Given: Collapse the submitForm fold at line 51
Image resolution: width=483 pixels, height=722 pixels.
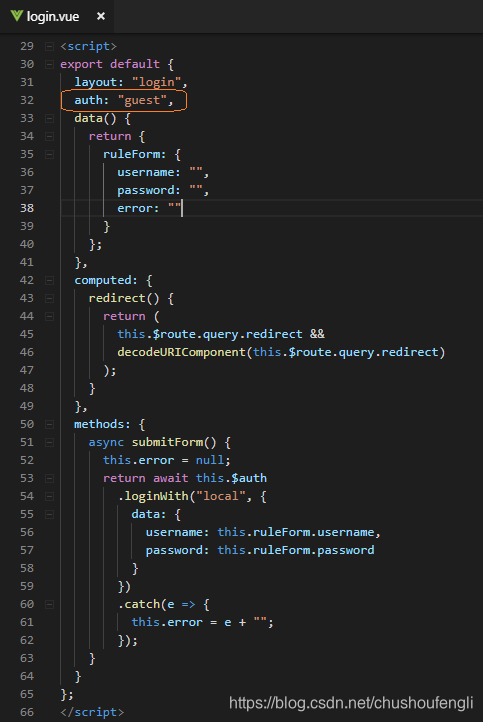Looking at the screenshot, I should click(x=49, y=443).
